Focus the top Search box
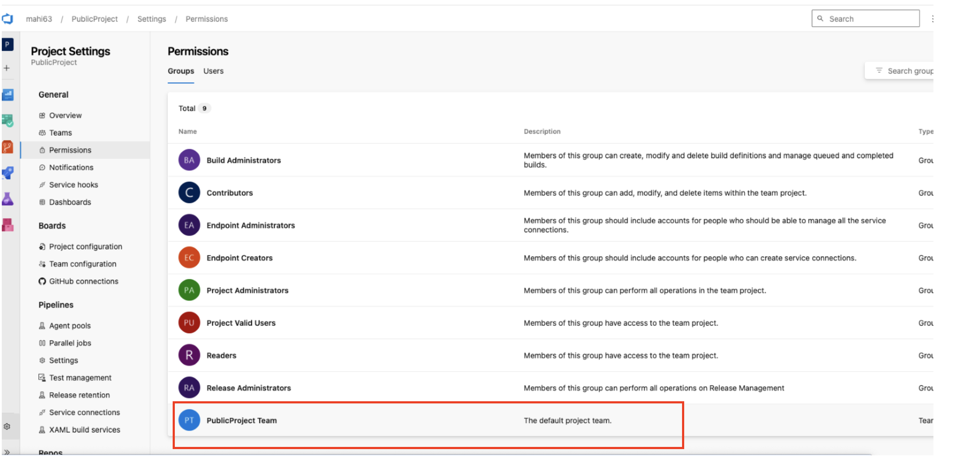 pyautogui.click(x=865, y=19)
